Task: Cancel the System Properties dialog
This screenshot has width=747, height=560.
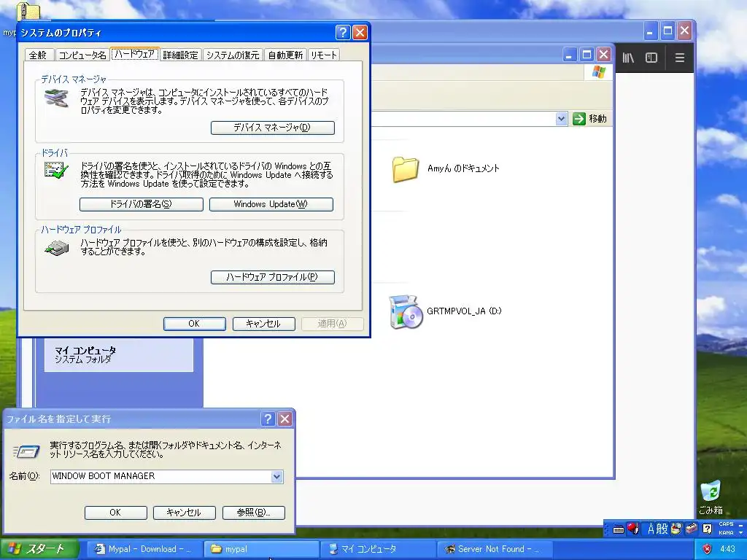Action: pyautogui.click(x=263, y=324)
